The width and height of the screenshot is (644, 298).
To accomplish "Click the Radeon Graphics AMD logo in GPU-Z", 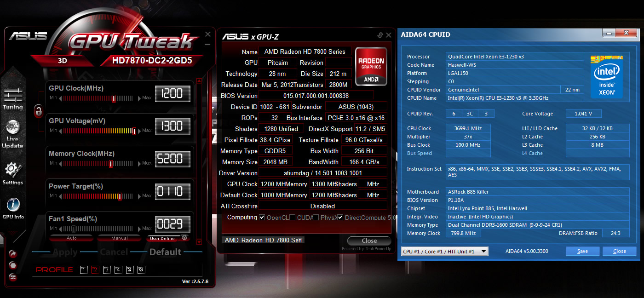I will [x=371, y=66].
